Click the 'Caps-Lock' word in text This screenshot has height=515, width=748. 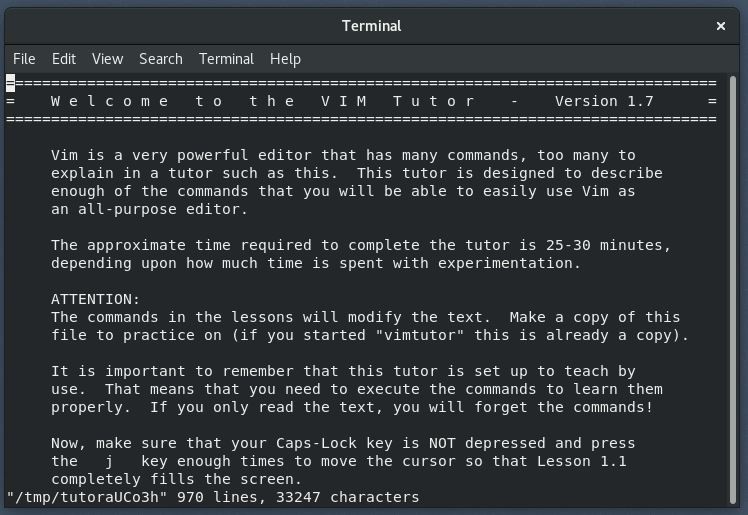pyautogui.click(x=316, y=443)
